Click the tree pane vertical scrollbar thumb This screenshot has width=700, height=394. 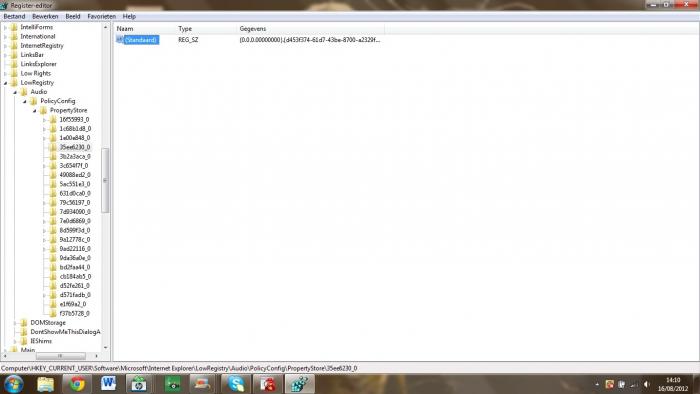[x=105, y=180]
